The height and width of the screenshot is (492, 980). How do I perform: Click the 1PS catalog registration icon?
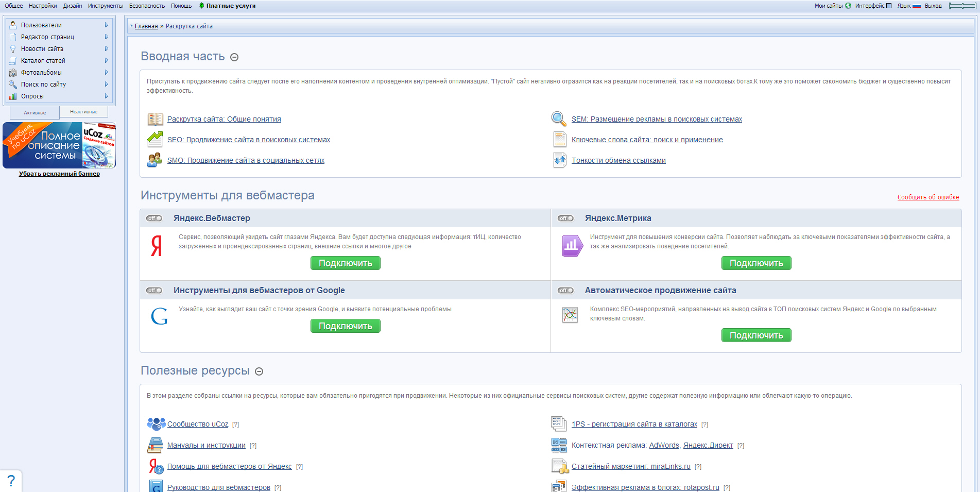point(559,424)
